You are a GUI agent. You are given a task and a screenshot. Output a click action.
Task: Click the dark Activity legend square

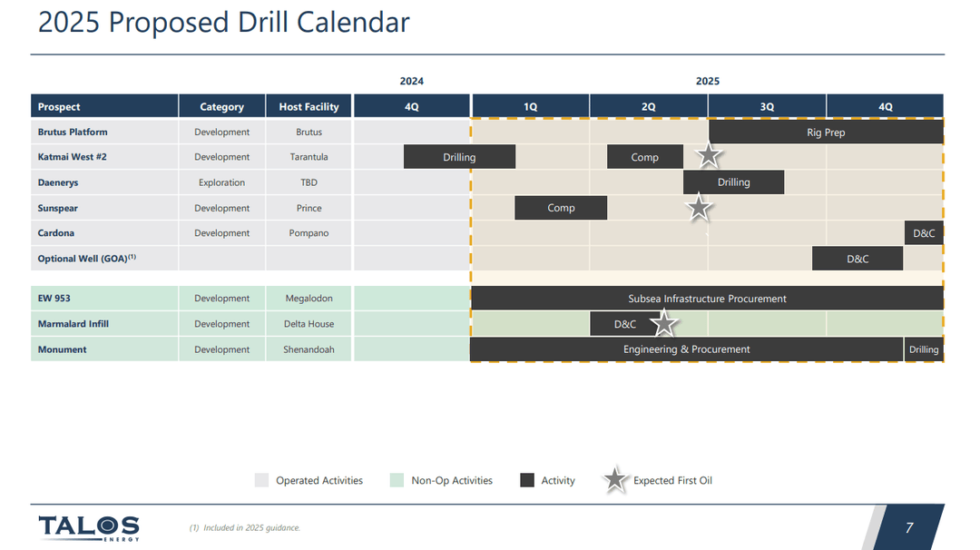pyautogui.click(x=526, y=479)
